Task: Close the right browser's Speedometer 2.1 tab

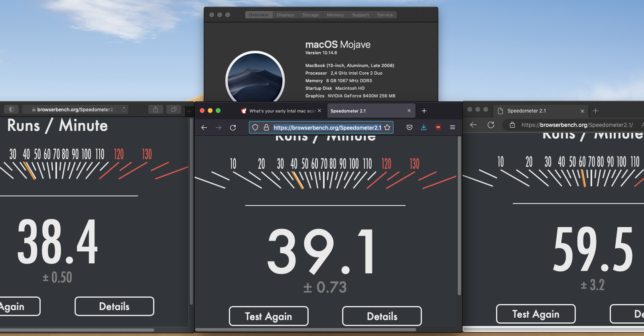Action: click(x=582, y=111)
